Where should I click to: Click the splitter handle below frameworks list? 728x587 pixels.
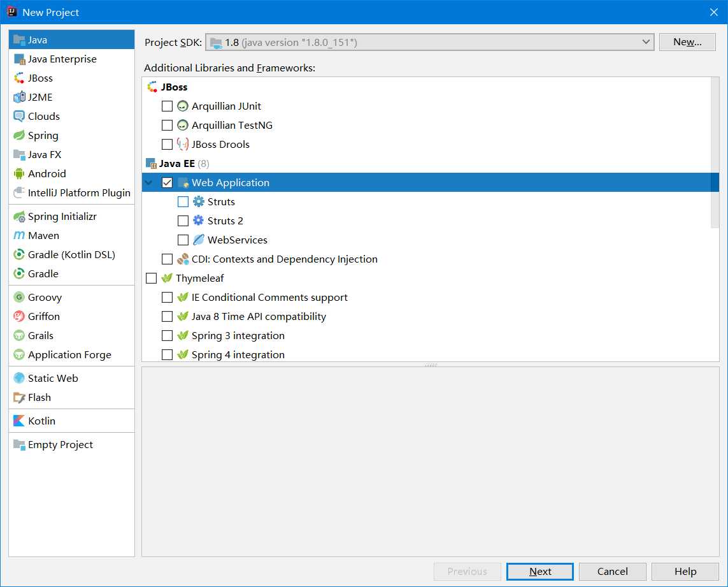[x=431, y=365]
